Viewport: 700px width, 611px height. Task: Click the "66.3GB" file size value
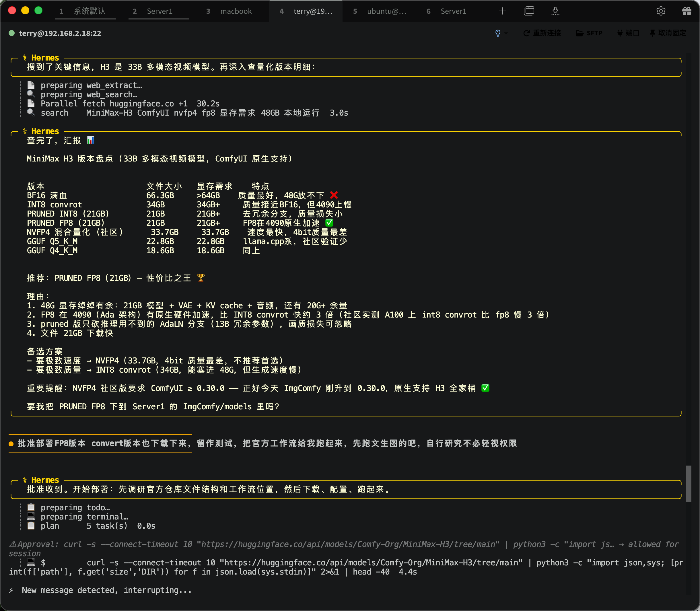coord(160,195)
